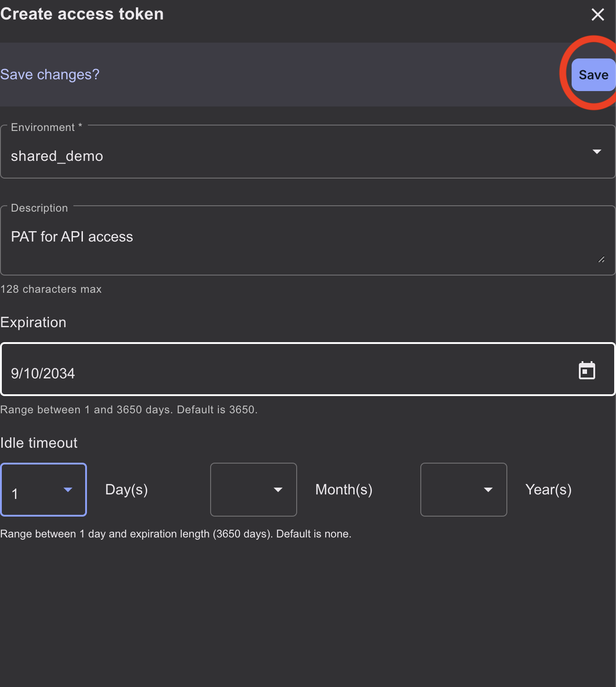Open the Environment dropdown showing shared_demo
Image resolution: width=616 pixels, height=687 pixels.
308,152
